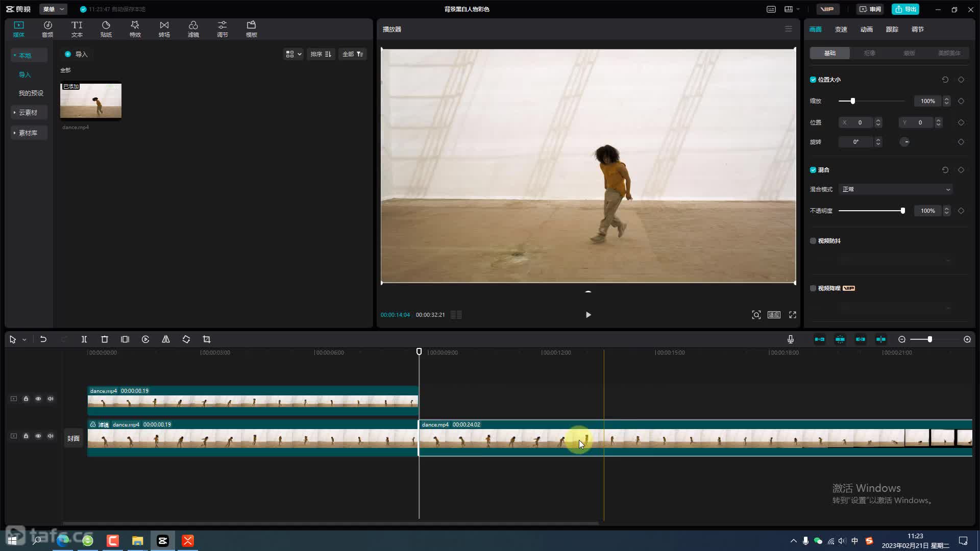The height and width of the screenshot is (551, 980).
Task: Open the 排序 sort dropdown
Action: pos(321,54)
